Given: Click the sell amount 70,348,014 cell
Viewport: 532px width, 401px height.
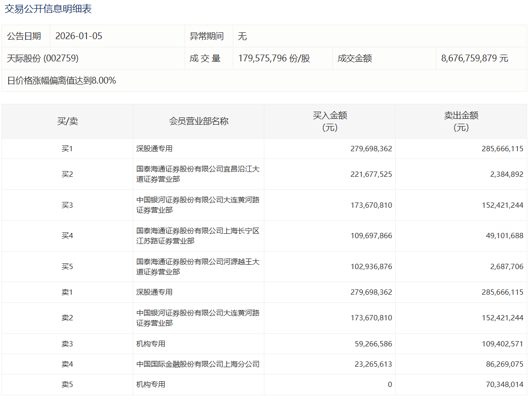Looking at the screenshot, I should click(502, 385).
